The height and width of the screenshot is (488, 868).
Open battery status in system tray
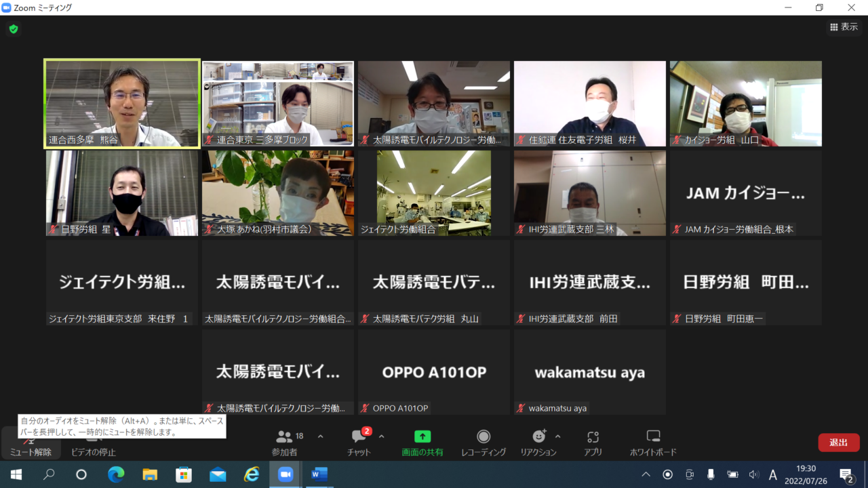pos(732,474)
